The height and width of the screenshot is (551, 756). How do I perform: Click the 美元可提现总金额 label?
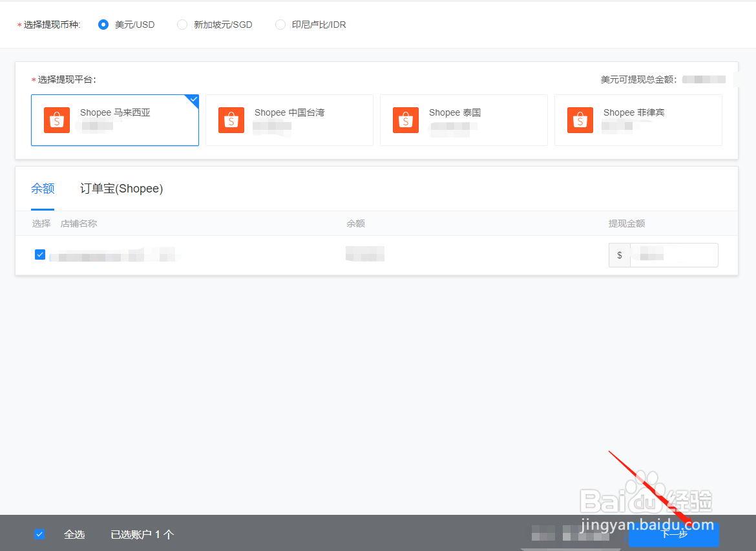pos(639,79)
